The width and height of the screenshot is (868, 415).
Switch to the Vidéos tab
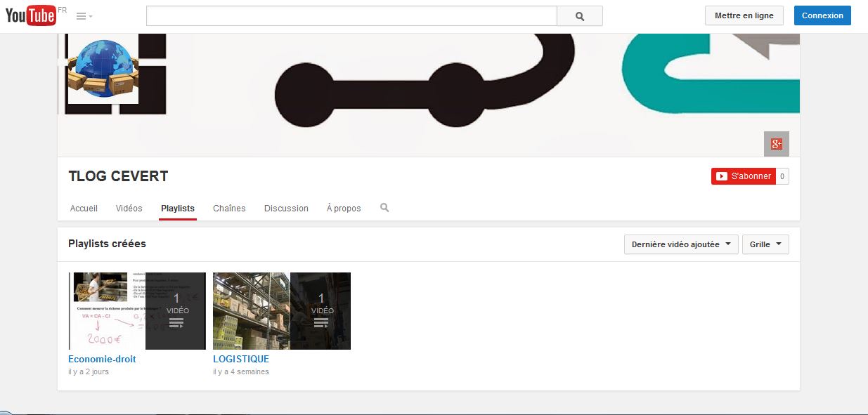(x=129, y=209)
